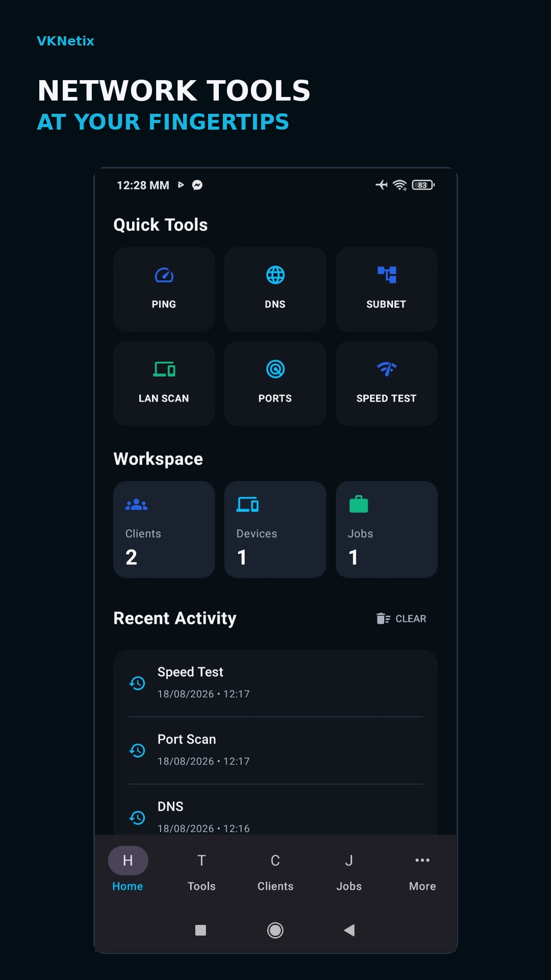This screenshot has height=980, width=551.
Task: Tap the SPEED TEST label
Action: click(386, 398)
